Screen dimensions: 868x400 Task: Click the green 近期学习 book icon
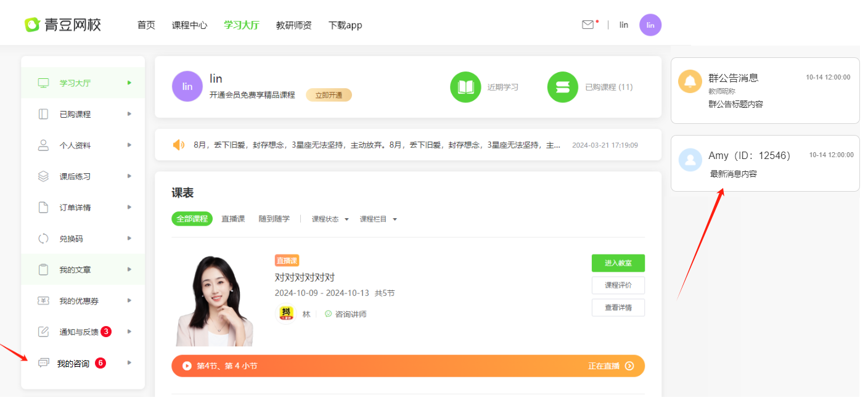pos(465,87)
